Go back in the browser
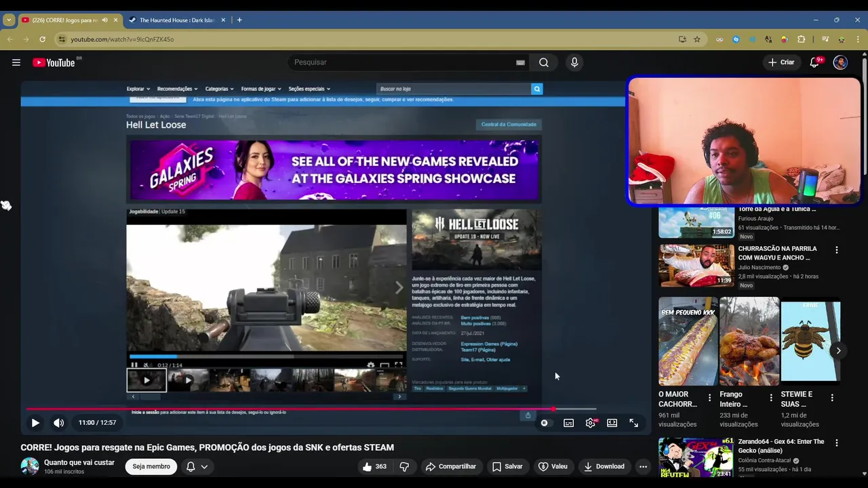 (9, 39)
